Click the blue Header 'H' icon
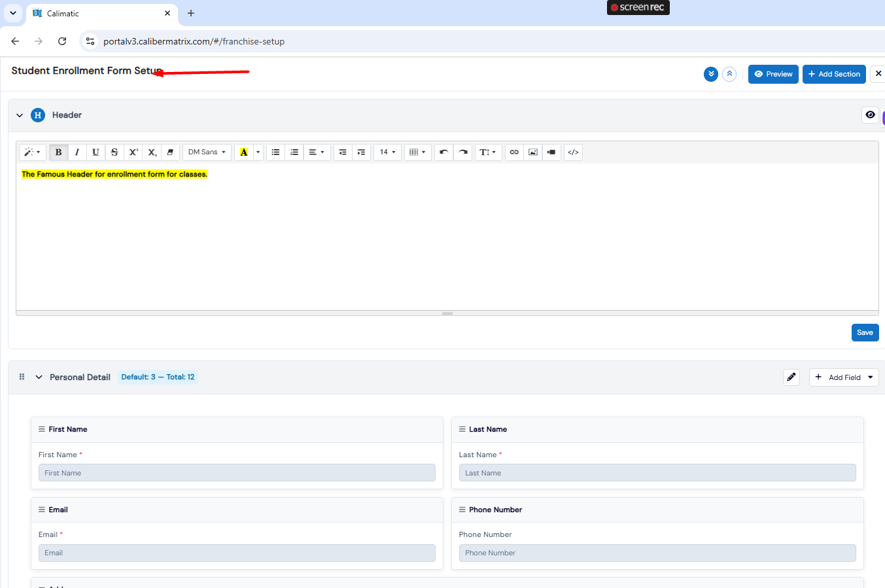The image size is (885, 588). (38, 115)
